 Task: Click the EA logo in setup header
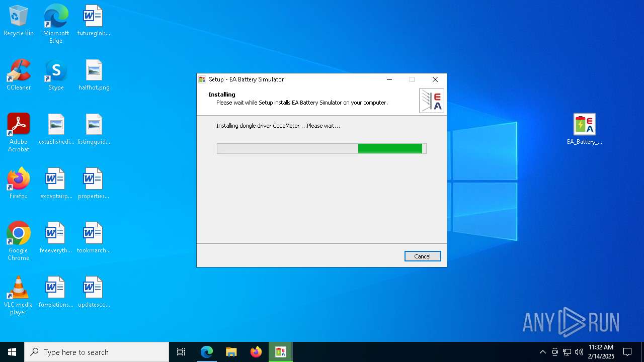432,101
